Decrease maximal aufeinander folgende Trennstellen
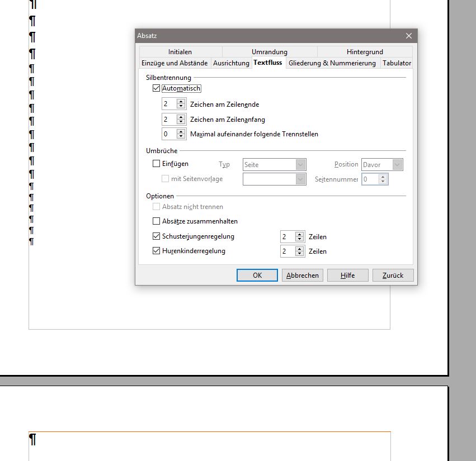The height and width of the screenshot is (461, 476). pyautogui.click(x=181, y=136)
